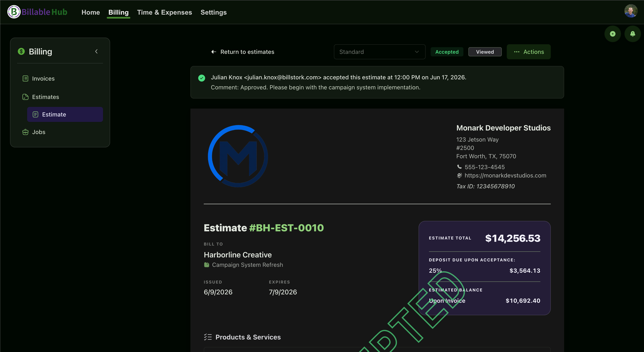Click the Monark Developer Studios company name

point(503,128)
